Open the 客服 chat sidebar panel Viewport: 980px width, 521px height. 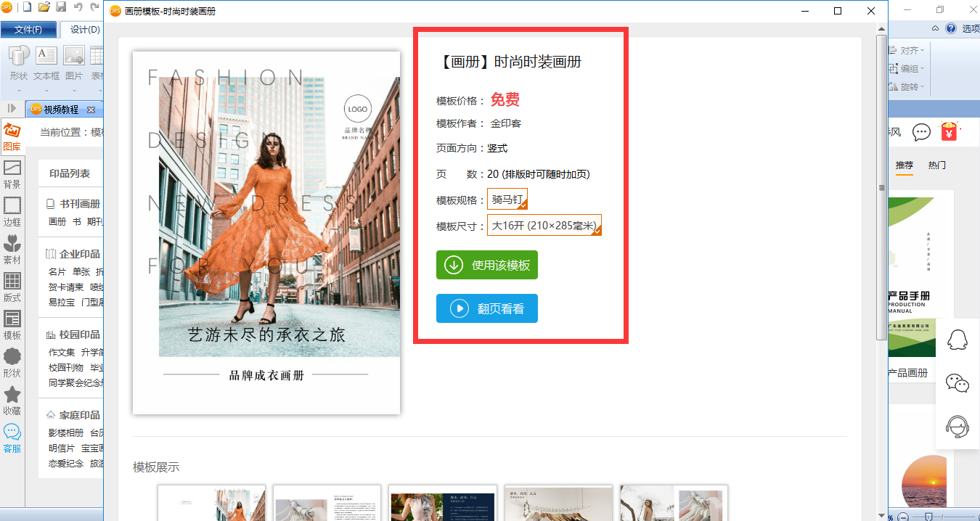click(x=12, y=439)
